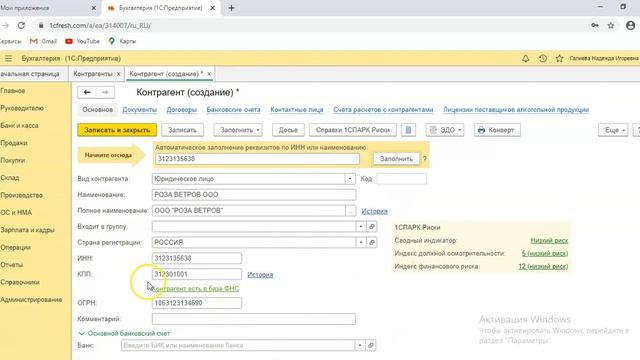The width and height of the screenshot is (640, 360).
Task: Open the Заполнить dropdown button
Action: click(238, 130)
